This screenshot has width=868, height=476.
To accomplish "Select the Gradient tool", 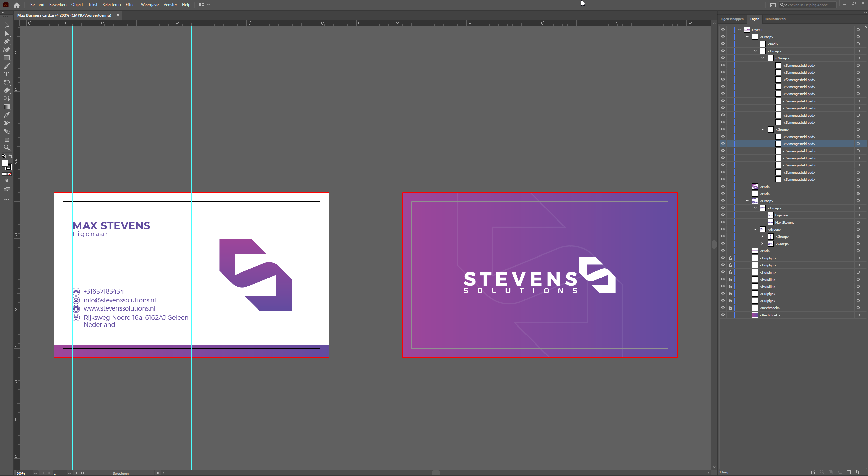I will click(x=7, y=107).
